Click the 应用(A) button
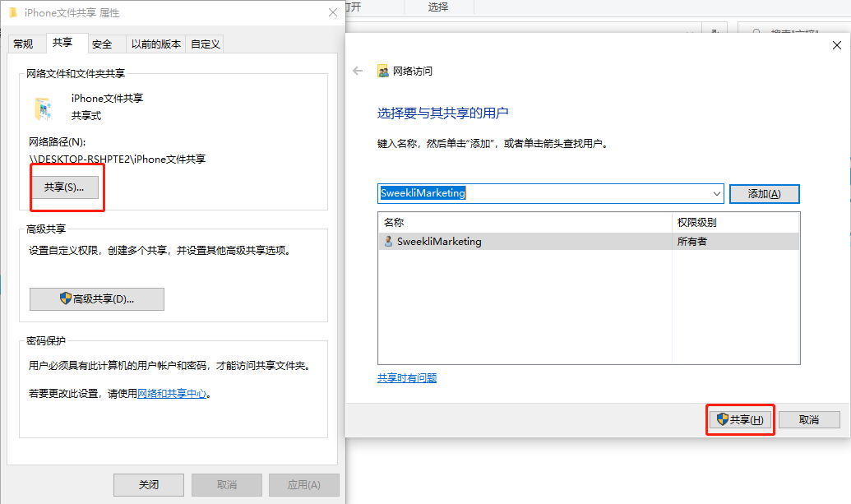This screenshot has height=504, width=851. 303,484
